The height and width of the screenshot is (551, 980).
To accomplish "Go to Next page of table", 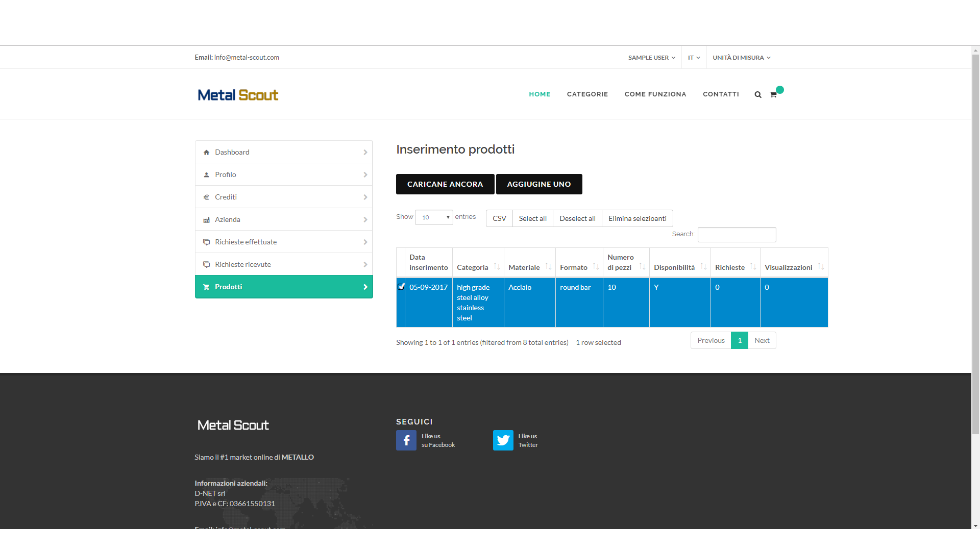I will [x=762, y=340].
